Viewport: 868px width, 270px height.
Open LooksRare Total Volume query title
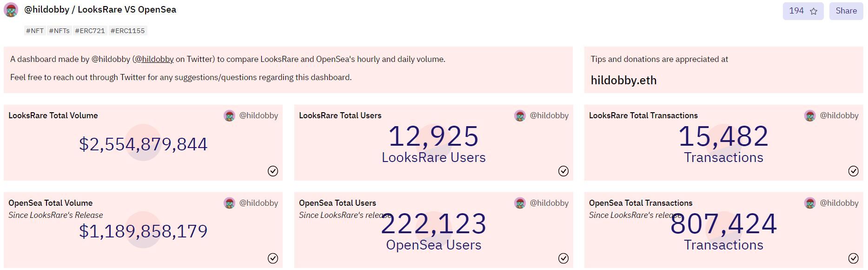point(53,115)
